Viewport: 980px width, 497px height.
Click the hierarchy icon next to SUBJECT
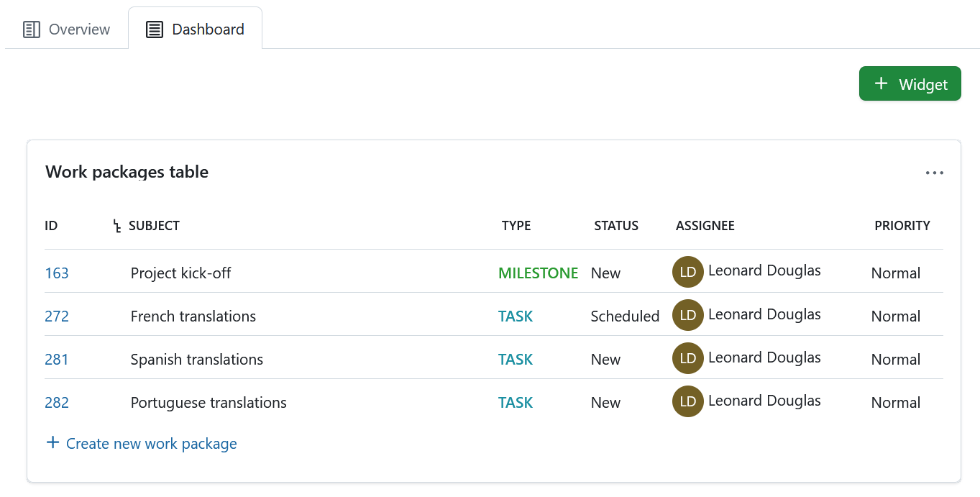tap(116, 225)
